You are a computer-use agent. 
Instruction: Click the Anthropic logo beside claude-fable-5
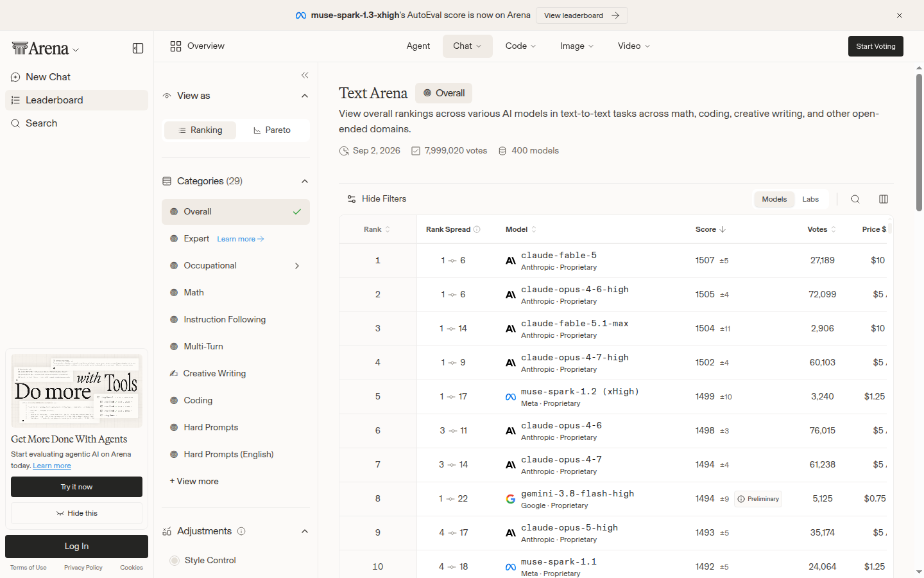pyautogui.click(x=511, y=261)
